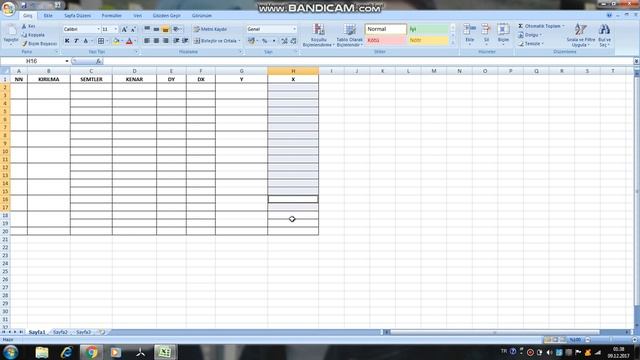This screenshot has height=360, width=640.
Task: Open Koşullu Biçimlendirme conditional formatting
Action: (319, 35)
